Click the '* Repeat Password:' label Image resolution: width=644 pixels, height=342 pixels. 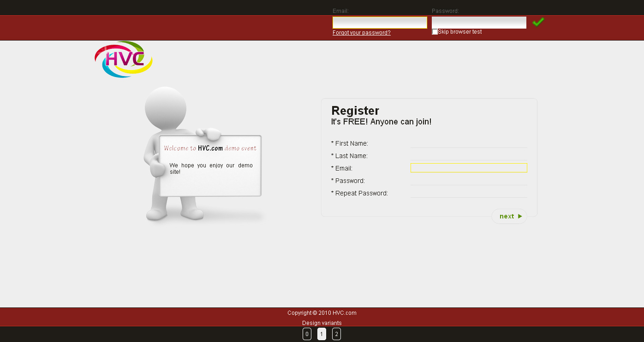[359, 193]
